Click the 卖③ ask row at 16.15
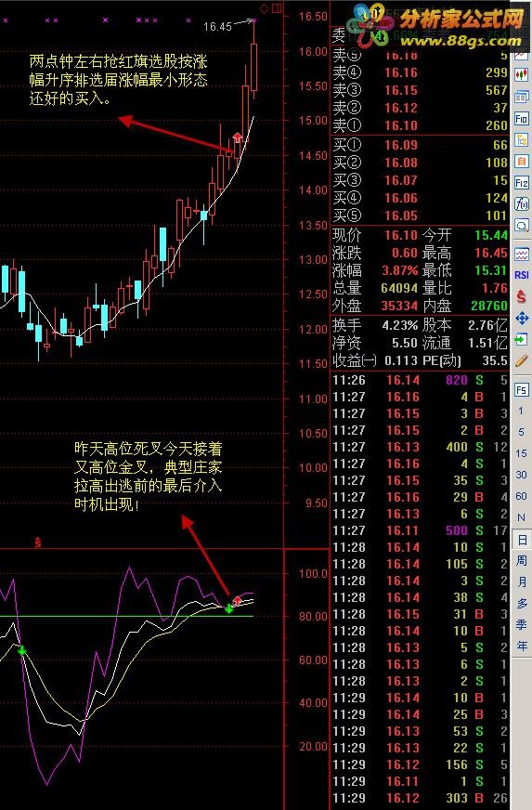The image size is (532, 810). (x=420, y=90)
